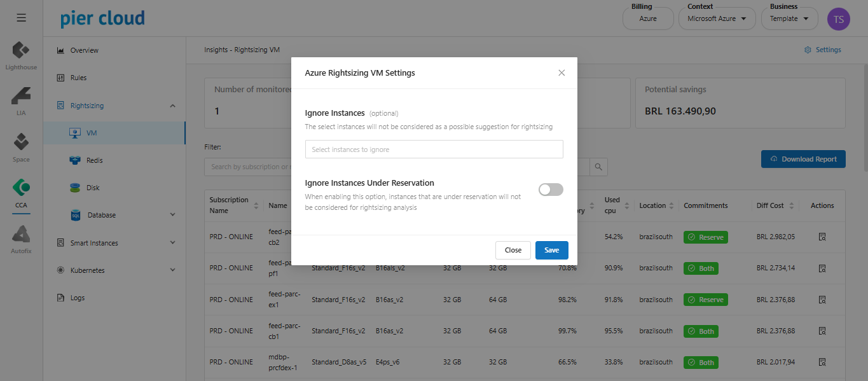Click the Select instances to ignore field
Viewport: 868px width, 381px height.
[x=434, y=149]
